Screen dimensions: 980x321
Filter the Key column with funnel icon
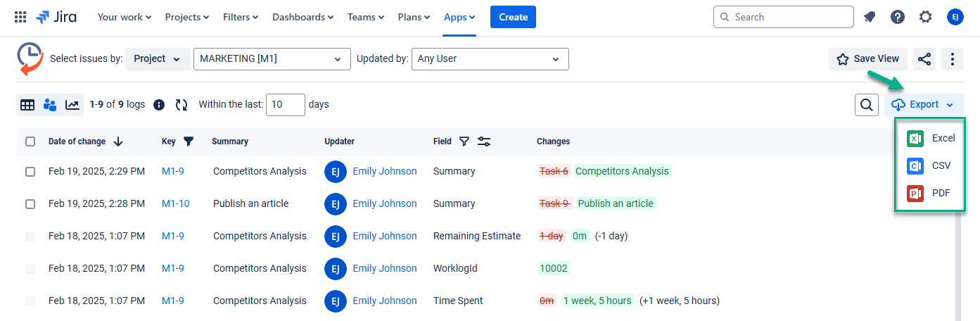tap(189, 141)
